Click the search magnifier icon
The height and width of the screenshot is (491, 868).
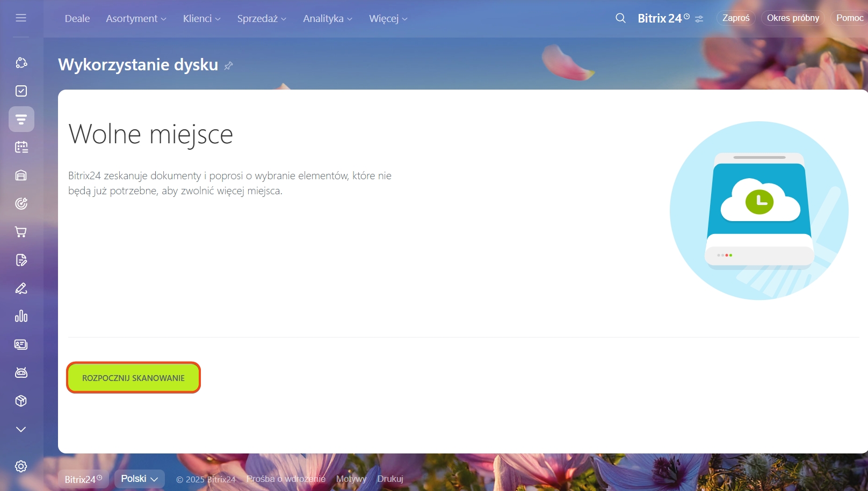620,18
